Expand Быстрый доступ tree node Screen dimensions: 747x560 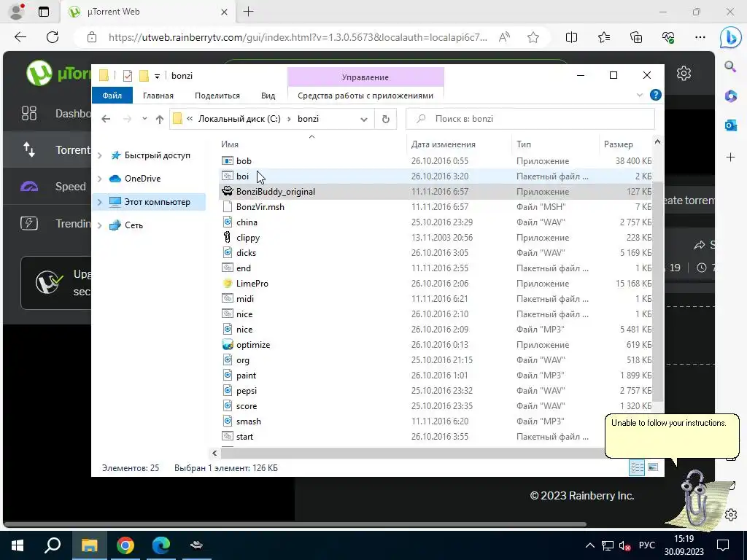pyautogui.click(x=99, y=155)
